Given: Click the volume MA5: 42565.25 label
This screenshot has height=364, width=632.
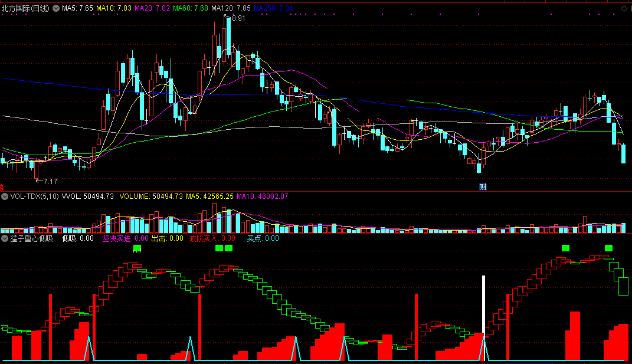Looking at the screenshot, I should 209,196.
